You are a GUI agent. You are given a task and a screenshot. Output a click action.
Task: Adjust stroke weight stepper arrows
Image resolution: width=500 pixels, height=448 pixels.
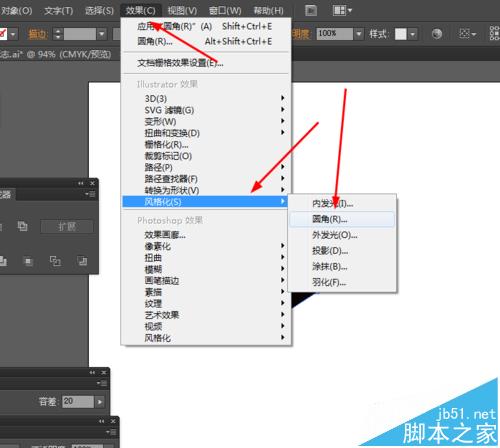pyautogui.click(x=58, y=34)
